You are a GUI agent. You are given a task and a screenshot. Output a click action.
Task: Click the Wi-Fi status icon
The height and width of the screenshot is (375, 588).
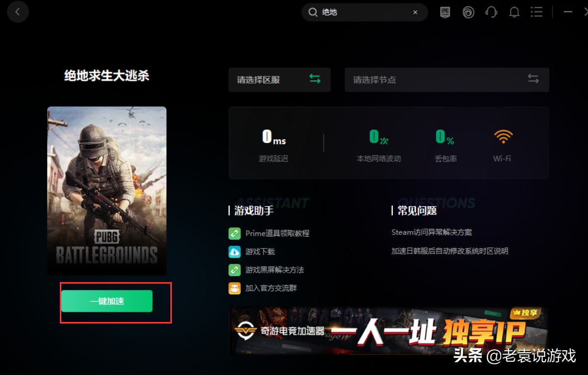click(502, 138)
